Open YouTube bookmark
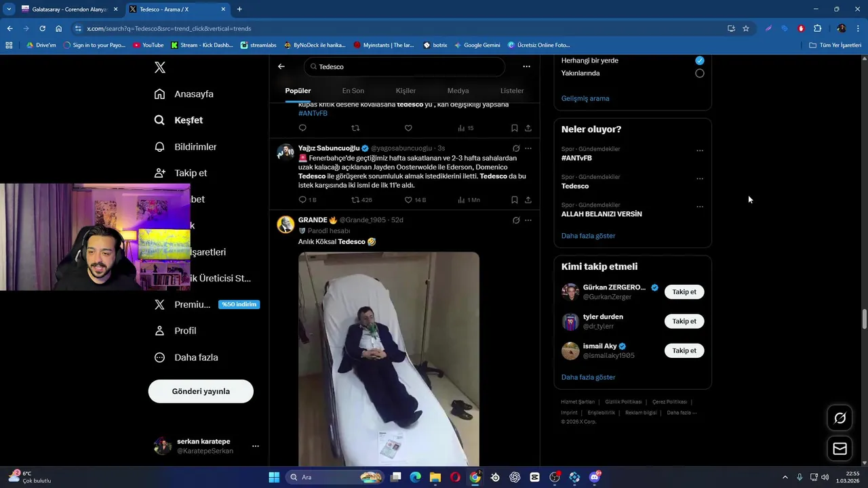The image size is (868, 488). click(149, 45)
